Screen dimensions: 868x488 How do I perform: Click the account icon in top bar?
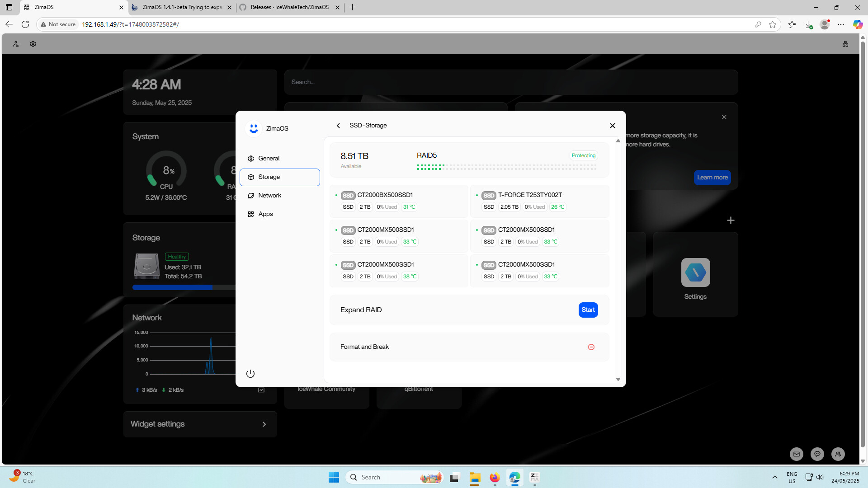[x=16, y=44]
